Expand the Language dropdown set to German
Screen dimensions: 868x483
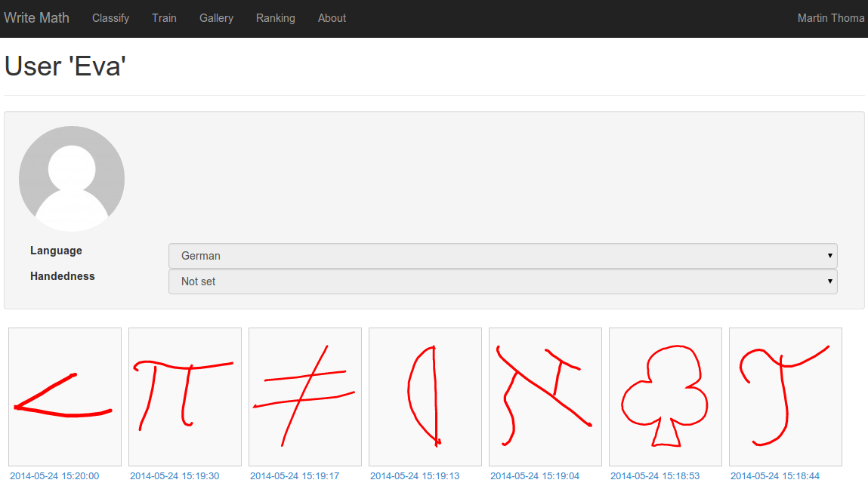[502, 256]
